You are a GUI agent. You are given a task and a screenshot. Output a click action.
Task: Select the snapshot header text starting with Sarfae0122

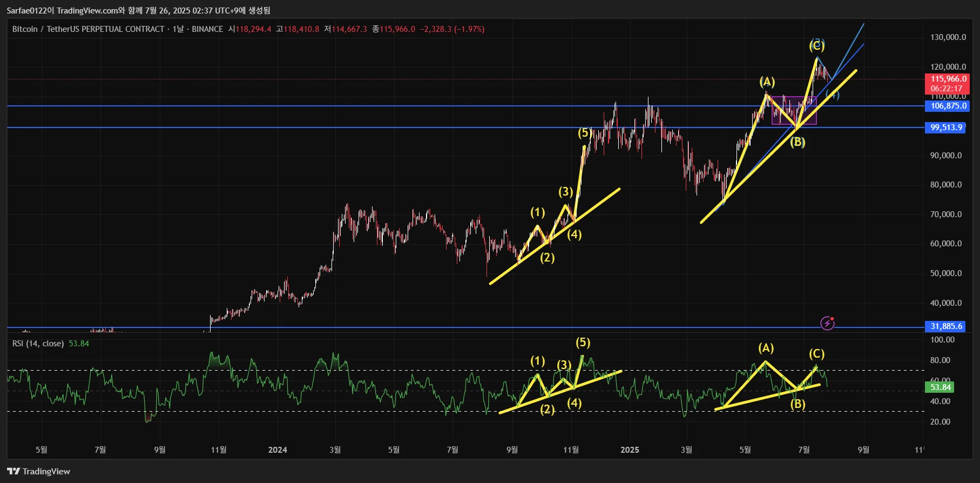[x=139, y=10]
